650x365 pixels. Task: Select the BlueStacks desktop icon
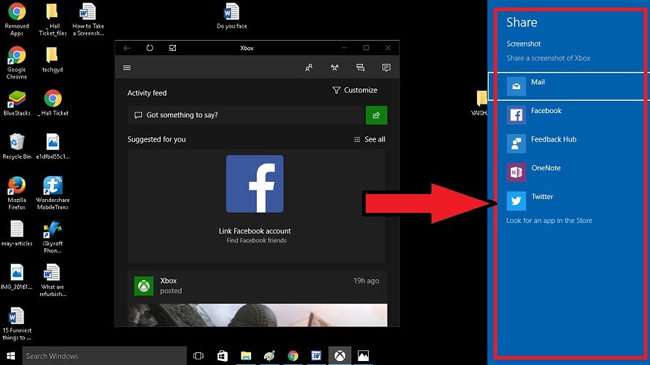tap(17, 104)
